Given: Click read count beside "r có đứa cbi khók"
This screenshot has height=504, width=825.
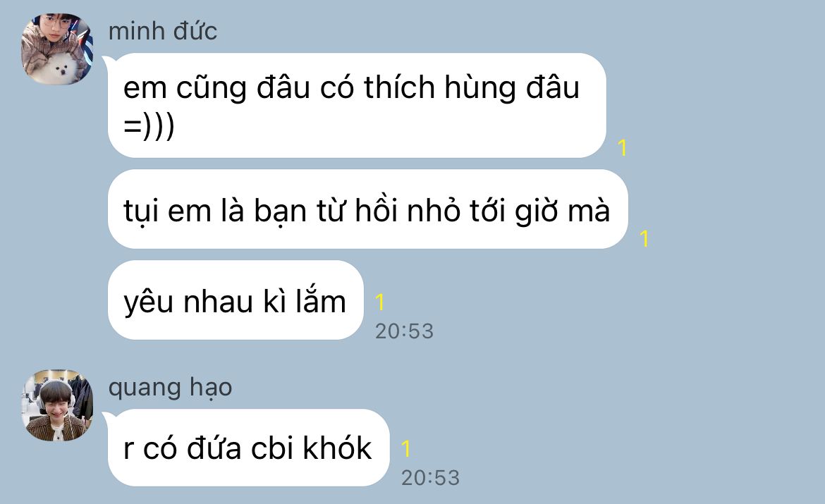Looking at the screenshot, I should [x=405, y=449].
